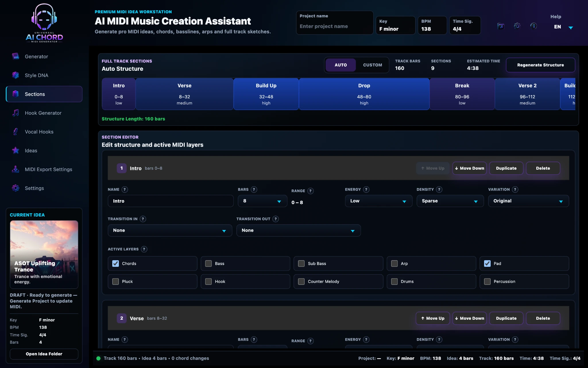This screenshot has width=588, height=368.
Task: Open the Hook Generator menu item
Action: click(x=44, y=113)
